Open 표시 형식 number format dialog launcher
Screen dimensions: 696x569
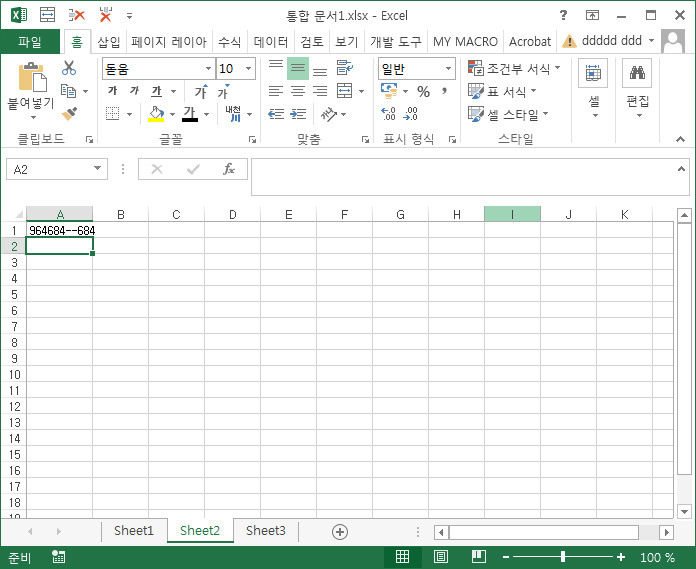[x=452, y=140]
